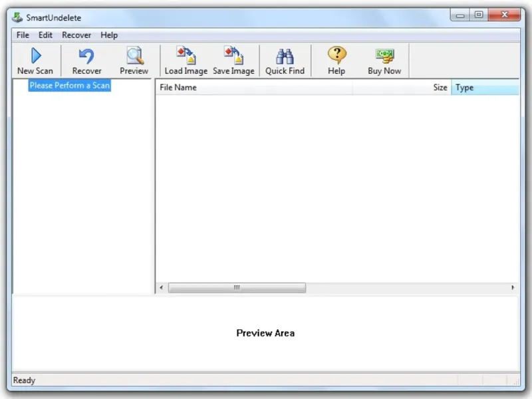Screen dimensions: 532x399
Task: Click the horizontal scrollbar left arrow
Action: point(162,288)
